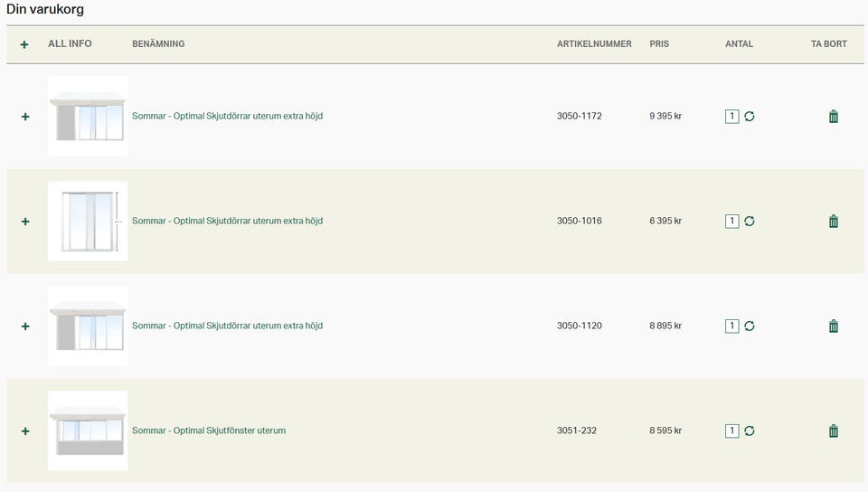Screen dimensions: 868x492
Task: Select price 8 895 kr
Action: pyautogui.click(x=665, y=326)
